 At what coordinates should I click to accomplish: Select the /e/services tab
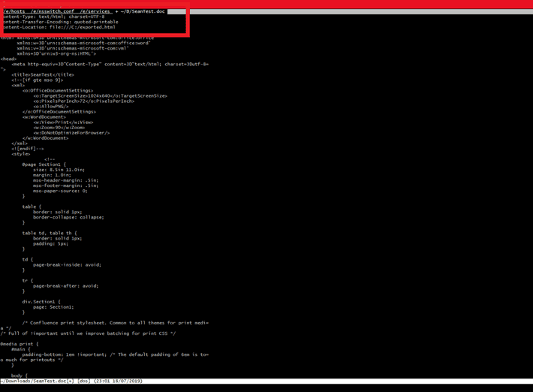[x=95, y=11]
